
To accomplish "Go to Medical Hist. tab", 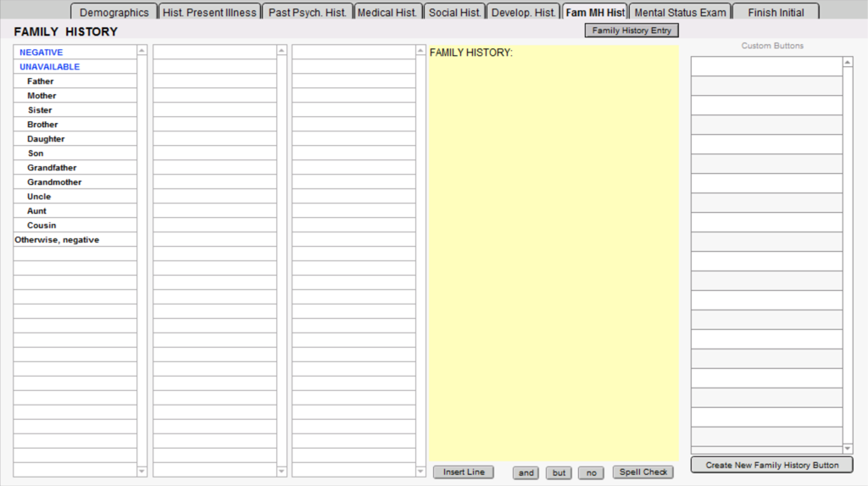I will point(387,13).
